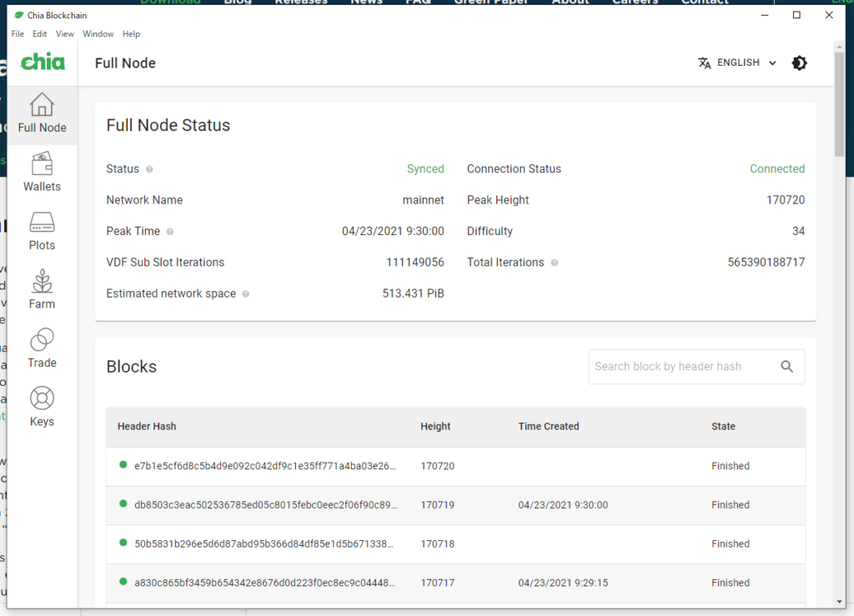This screenshot has height=616, width=854.
Task: Select the Trade icon in sidebar
Action: pyautogui.click(x=42, y=340)
